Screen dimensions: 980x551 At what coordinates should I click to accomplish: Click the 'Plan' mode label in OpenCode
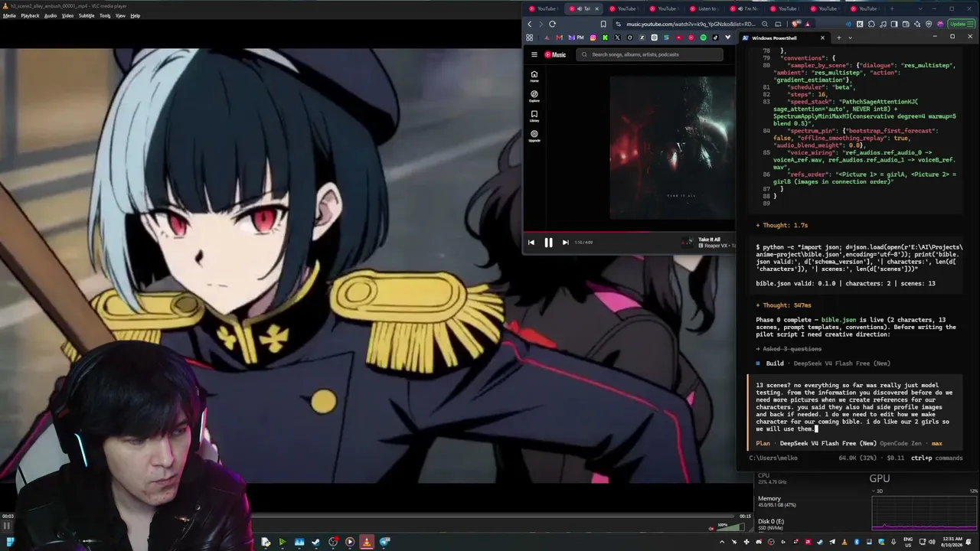pyautogui.click(x=763, y=443)
